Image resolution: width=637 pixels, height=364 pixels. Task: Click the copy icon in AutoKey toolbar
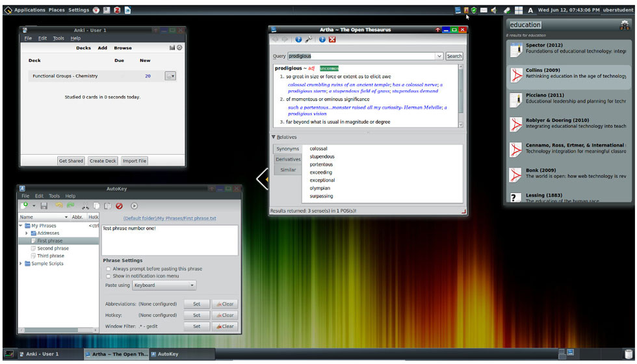96,206
